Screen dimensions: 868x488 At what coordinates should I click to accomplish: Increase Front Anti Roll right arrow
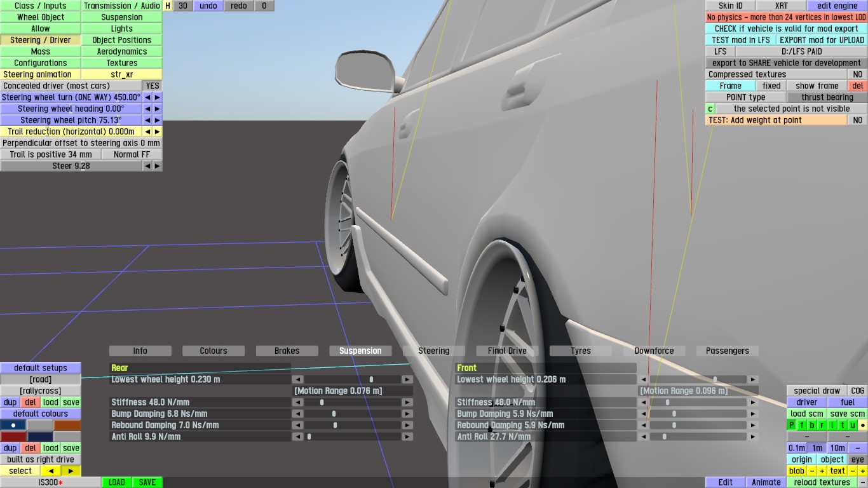coord(753,437)
